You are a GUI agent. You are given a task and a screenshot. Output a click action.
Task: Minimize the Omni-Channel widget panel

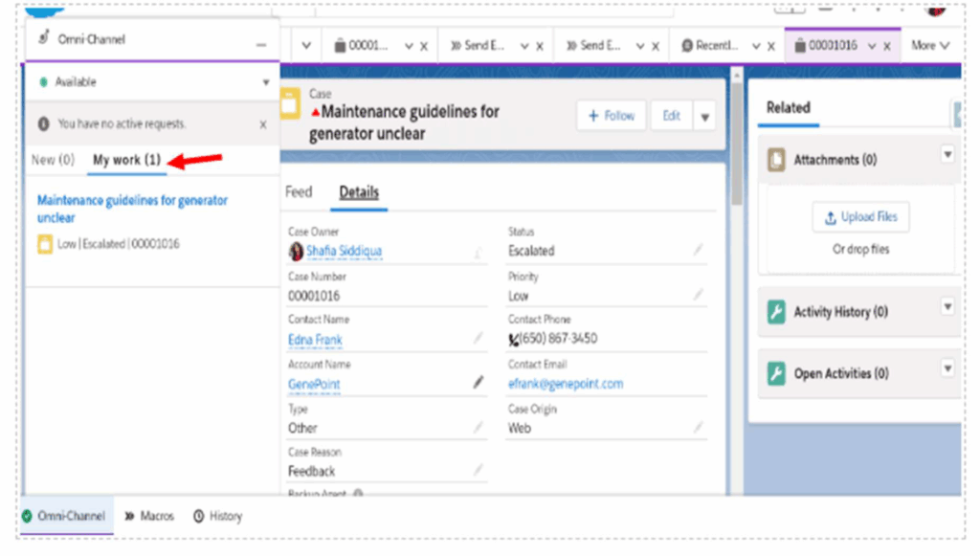click(x=261, y=44)
